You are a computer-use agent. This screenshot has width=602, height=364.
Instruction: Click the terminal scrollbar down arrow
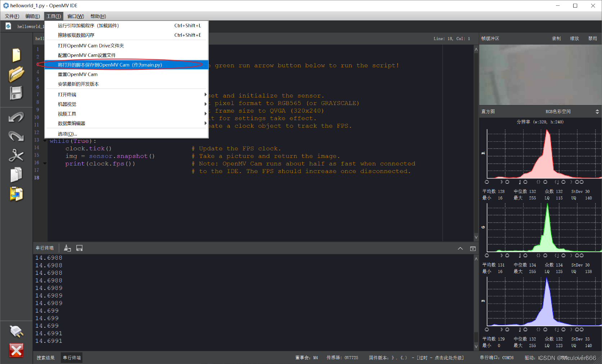click(476, 347)
